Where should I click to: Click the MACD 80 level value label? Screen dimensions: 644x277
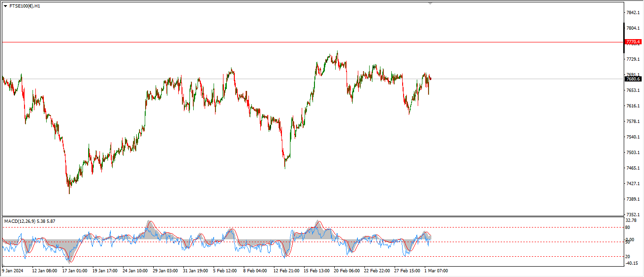pyautogui.click(x=628, y=227)
